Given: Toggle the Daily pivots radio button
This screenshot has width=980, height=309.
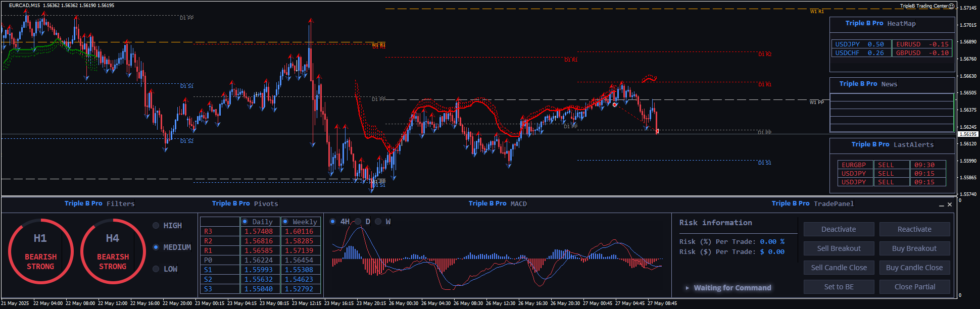Looking at the screenshot, I should click(x=245, y=222).
